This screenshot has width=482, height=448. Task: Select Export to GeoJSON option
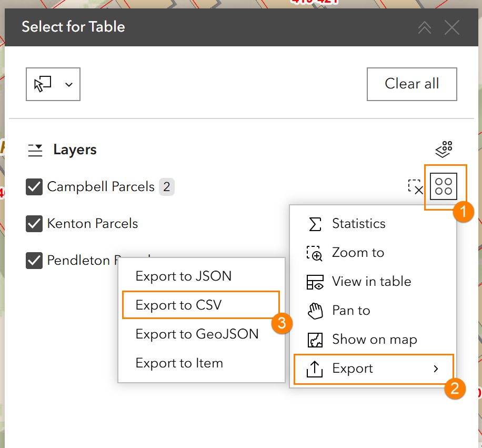coord(197,334)
